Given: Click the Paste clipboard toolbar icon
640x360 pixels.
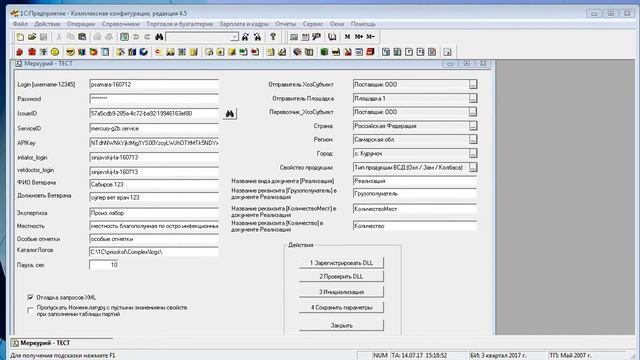Looking at the screenshot, I should pyautogui.click(x=82, y=37).
